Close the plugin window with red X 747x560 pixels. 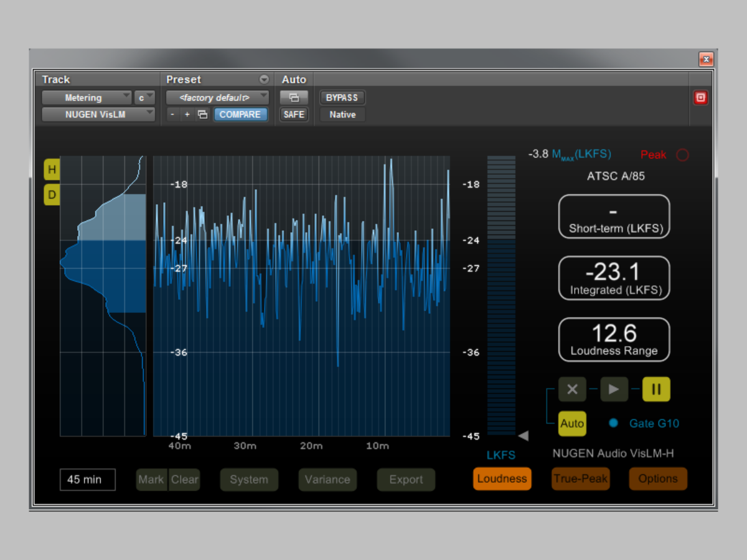706,59
